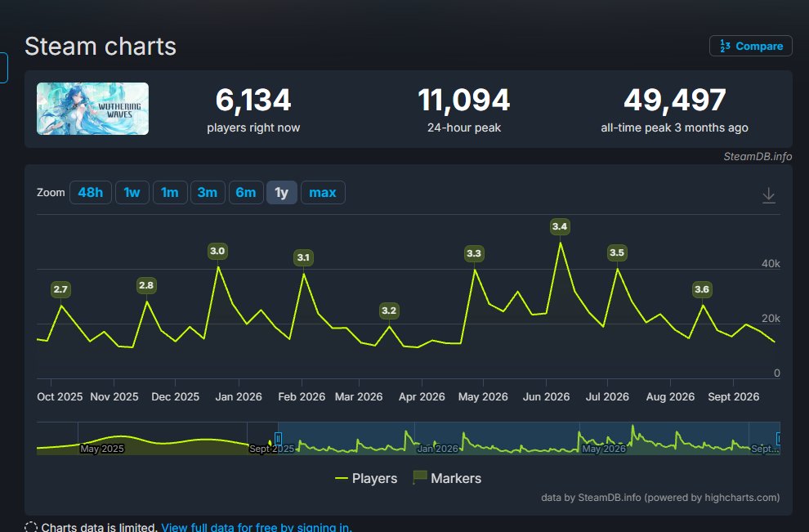Click the 20k y-axis label
The width and height of the screenshot is (809, 532).
point(771,319)
